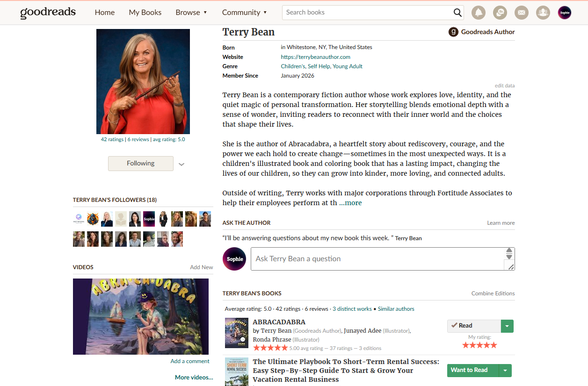The width and height of the screenshot is (588, 386).
Task: Visit the terrybeanauthor.com website link
Action: pyautogui.click(x=316, y=57)
